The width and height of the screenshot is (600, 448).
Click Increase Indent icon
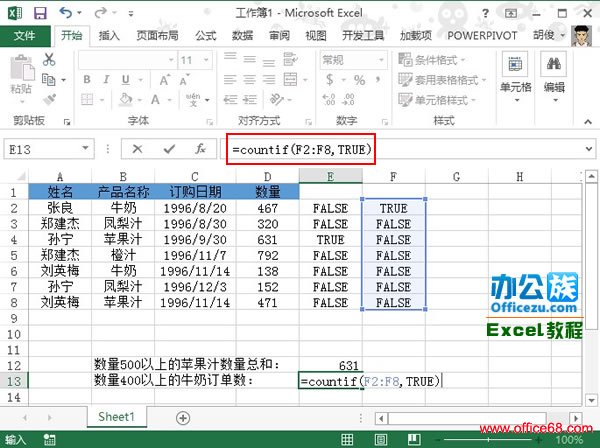[x=249, y=99]
